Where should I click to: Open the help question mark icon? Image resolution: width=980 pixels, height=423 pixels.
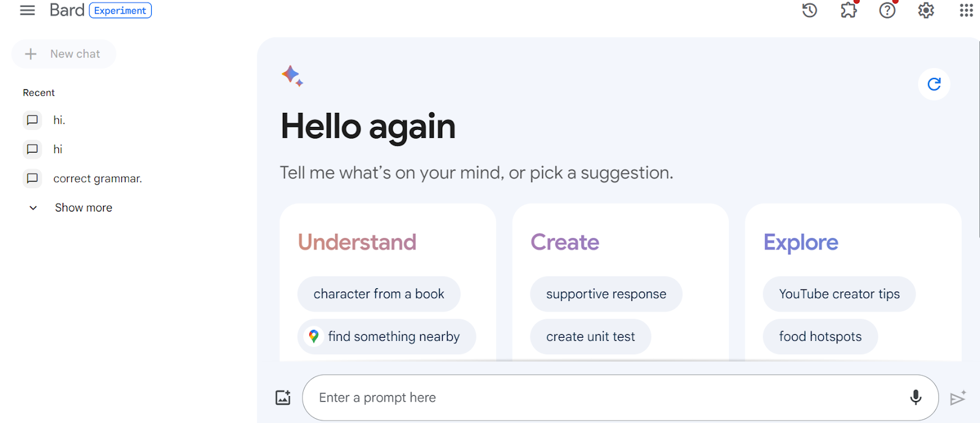tap(887, 10)
